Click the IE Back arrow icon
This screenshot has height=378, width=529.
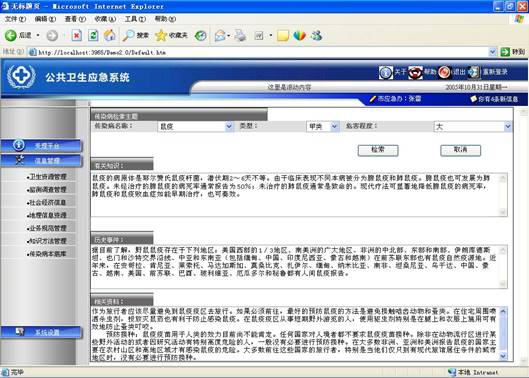click(10, 35)
